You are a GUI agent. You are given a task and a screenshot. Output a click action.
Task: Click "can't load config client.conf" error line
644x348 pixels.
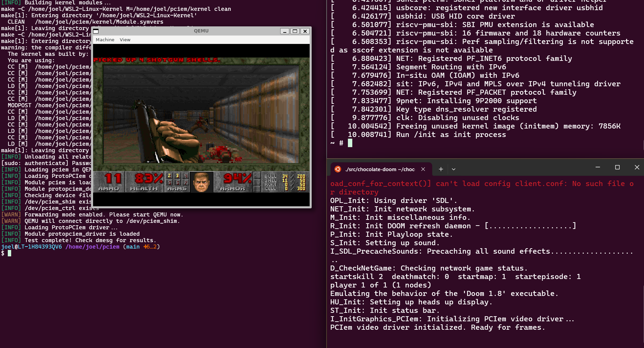(x=482, y=188)
